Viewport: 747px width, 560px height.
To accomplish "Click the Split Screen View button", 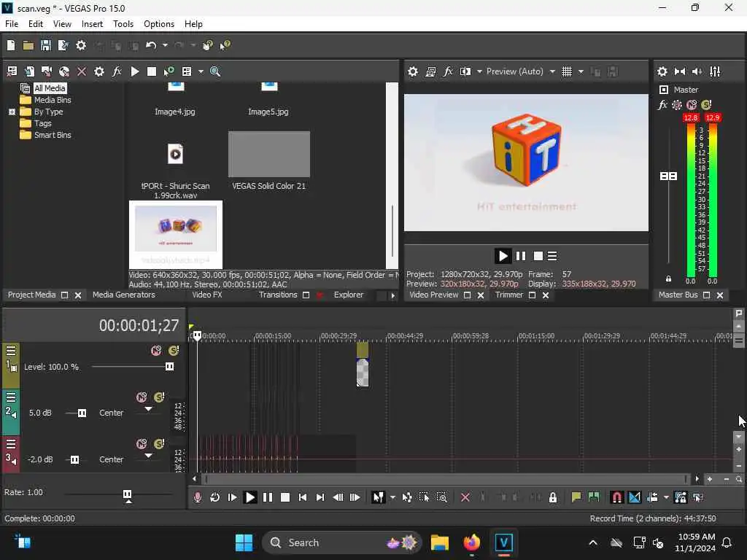I will (x=465, y=71).
